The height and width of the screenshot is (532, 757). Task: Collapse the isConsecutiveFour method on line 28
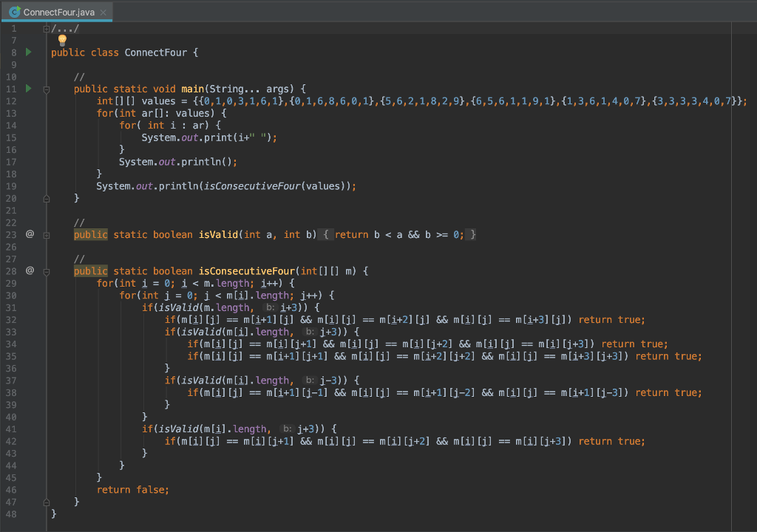tap(47, 272)
